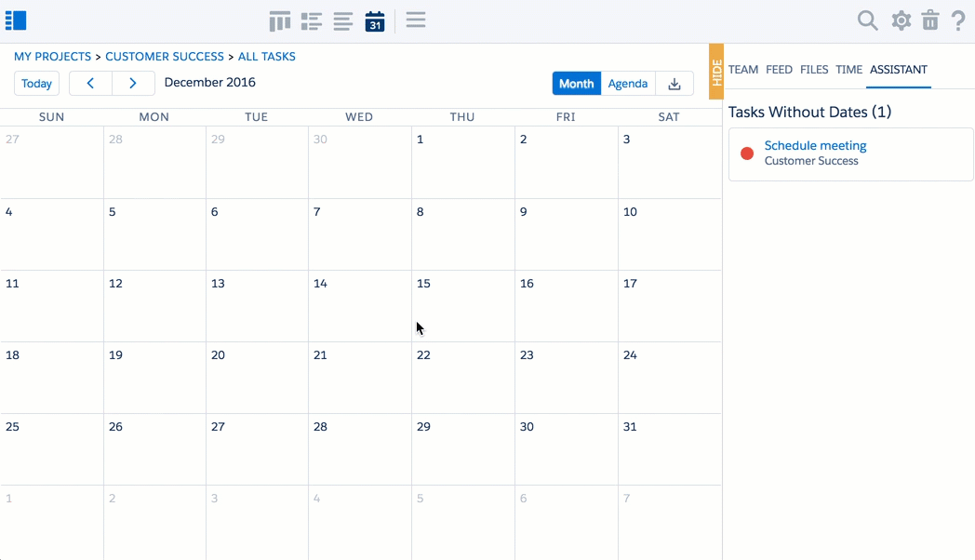
Task: Open the search magnifier icon
Action: [x=867, y=20]
